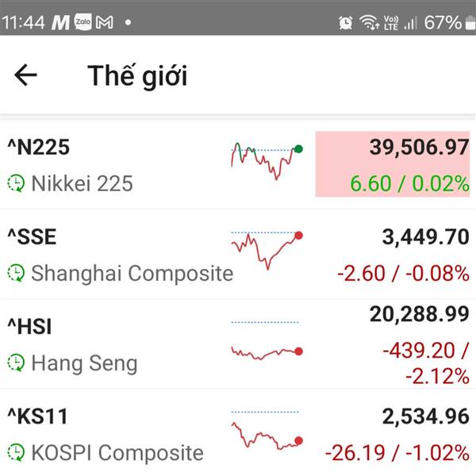Open the Nikkei 225 sparkline chart
Screen dimensions: 476x476
(x=267, y=160)
